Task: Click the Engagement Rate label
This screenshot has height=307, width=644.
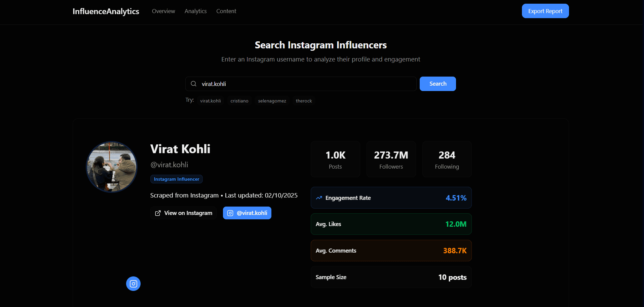Action: coord(348,198)
